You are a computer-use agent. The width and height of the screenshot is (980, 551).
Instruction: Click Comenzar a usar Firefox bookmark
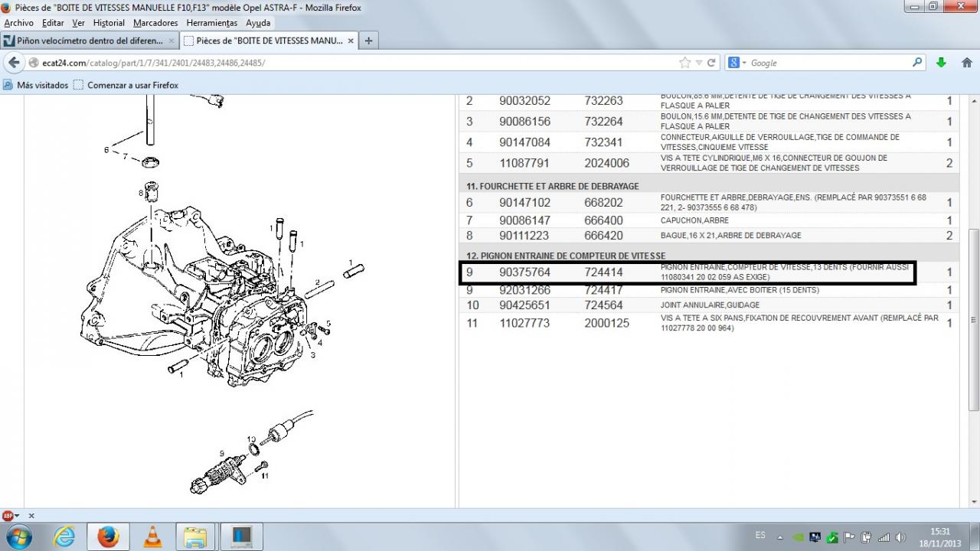coord(126,85)
